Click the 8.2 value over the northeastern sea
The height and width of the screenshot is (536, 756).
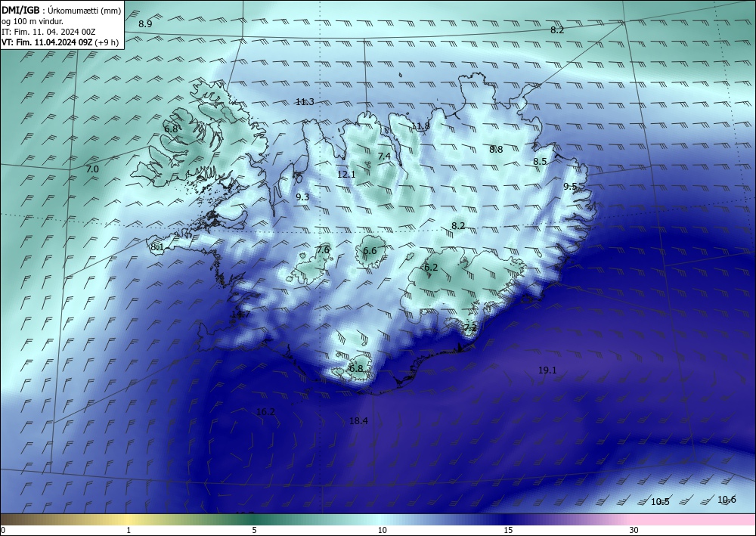557,30
